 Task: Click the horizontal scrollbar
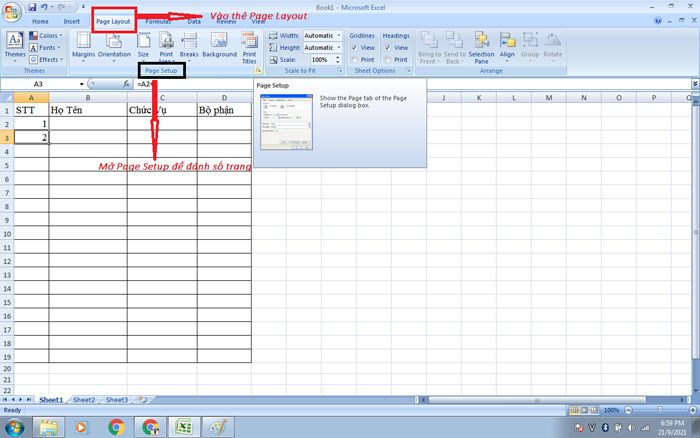click(537, 400)
